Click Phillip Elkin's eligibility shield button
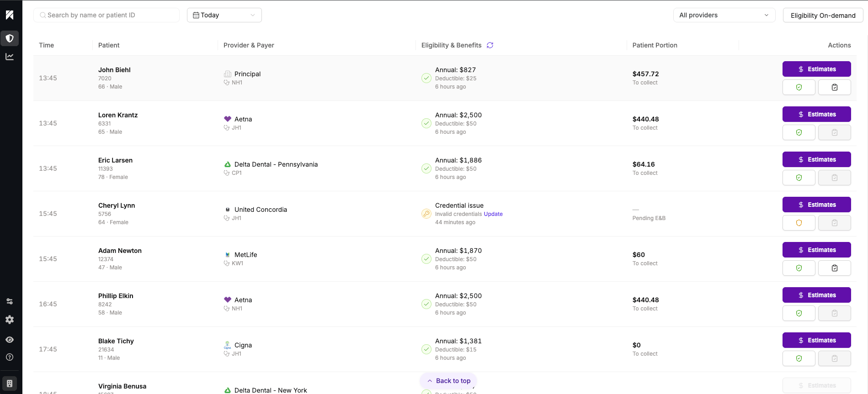The image size is (868, 394). [x=799, y=313]
